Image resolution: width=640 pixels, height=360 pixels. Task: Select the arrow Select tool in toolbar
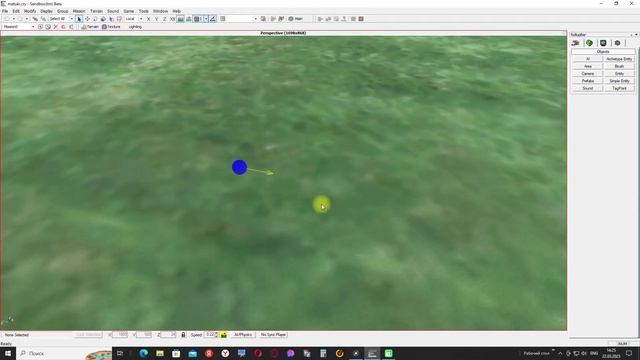coord(79,19)
